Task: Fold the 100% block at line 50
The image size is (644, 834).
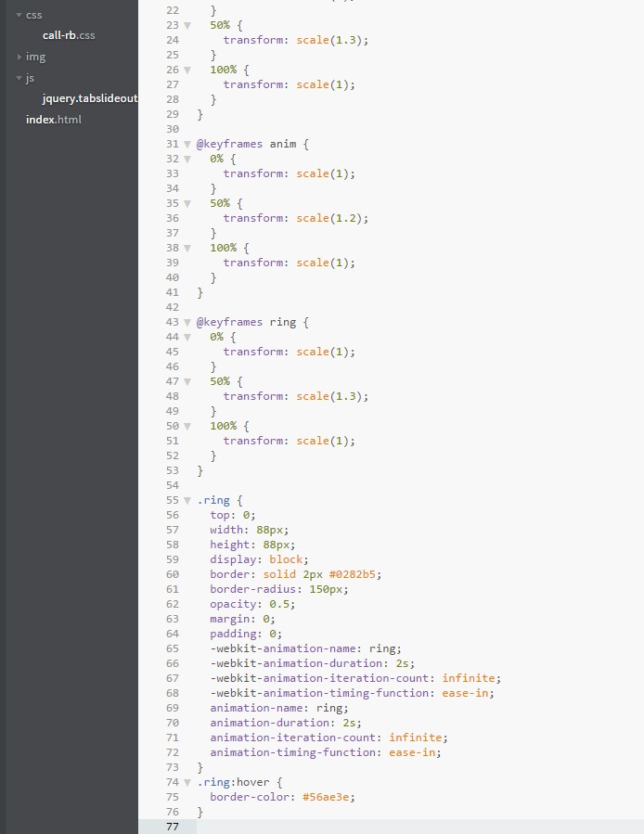Action: coord(187,426)
